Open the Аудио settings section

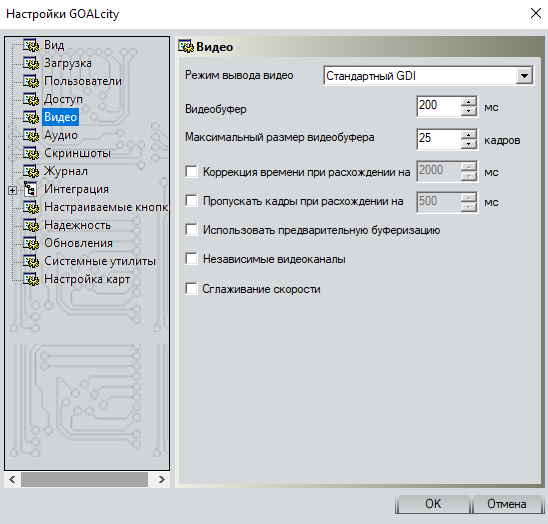coord(61,135)
